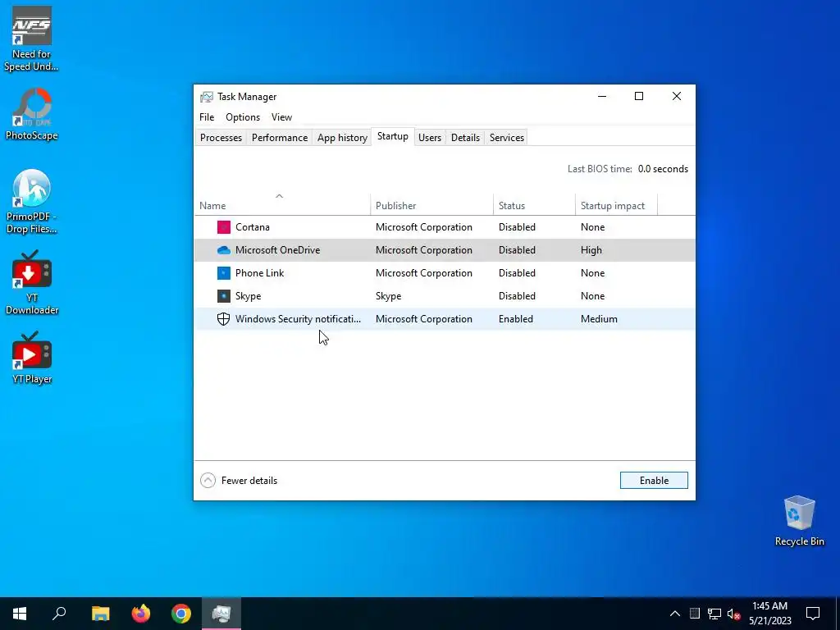This screenshot has height=630, width=840.
Task: Select the Microsoft OneDrive row name
Action: coord(277,250)
